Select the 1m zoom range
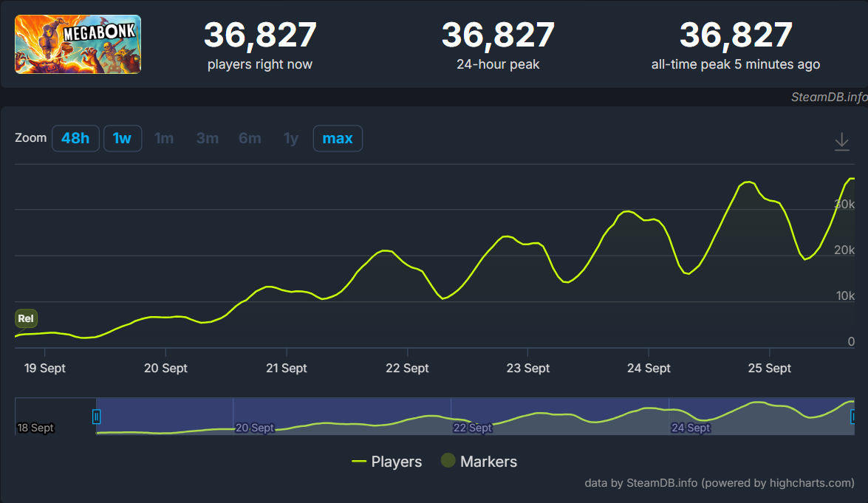The image size is (868, 503). (x=164, y=138)
